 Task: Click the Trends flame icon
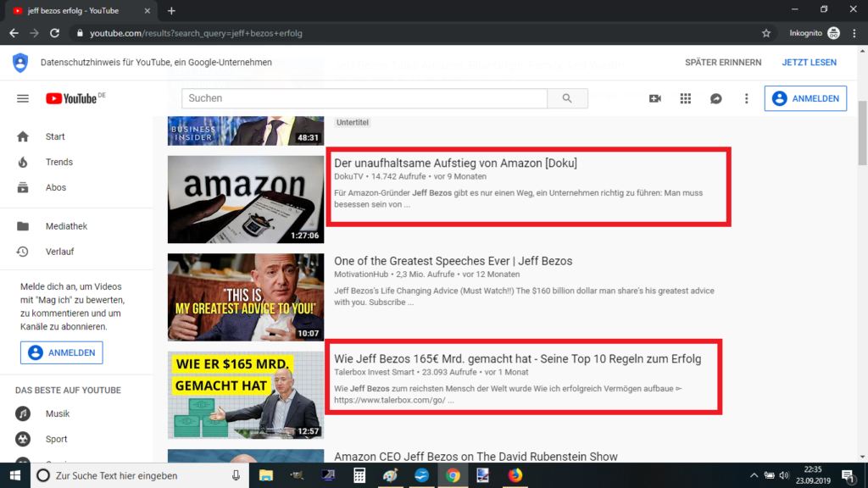tap(23, 162)
